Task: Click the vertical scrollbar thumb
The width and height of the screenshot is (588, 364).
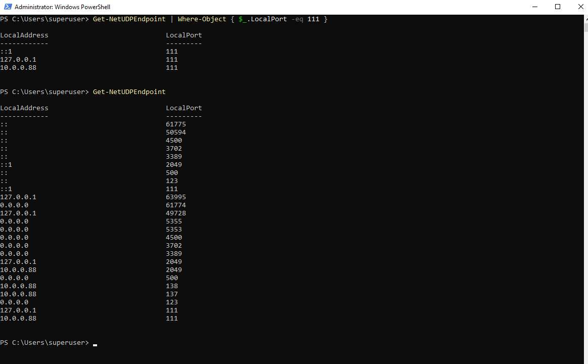Action: point(586,27)
